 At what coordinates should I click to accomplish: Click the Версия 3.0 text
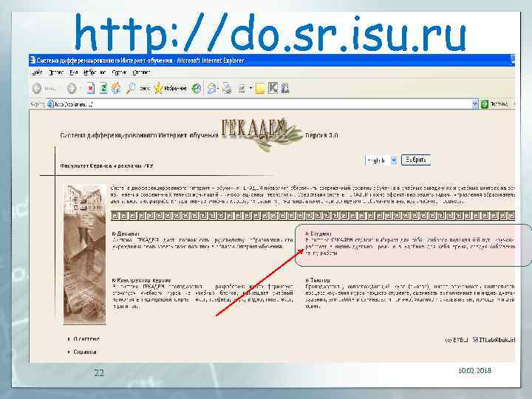[x=321, y=135]
